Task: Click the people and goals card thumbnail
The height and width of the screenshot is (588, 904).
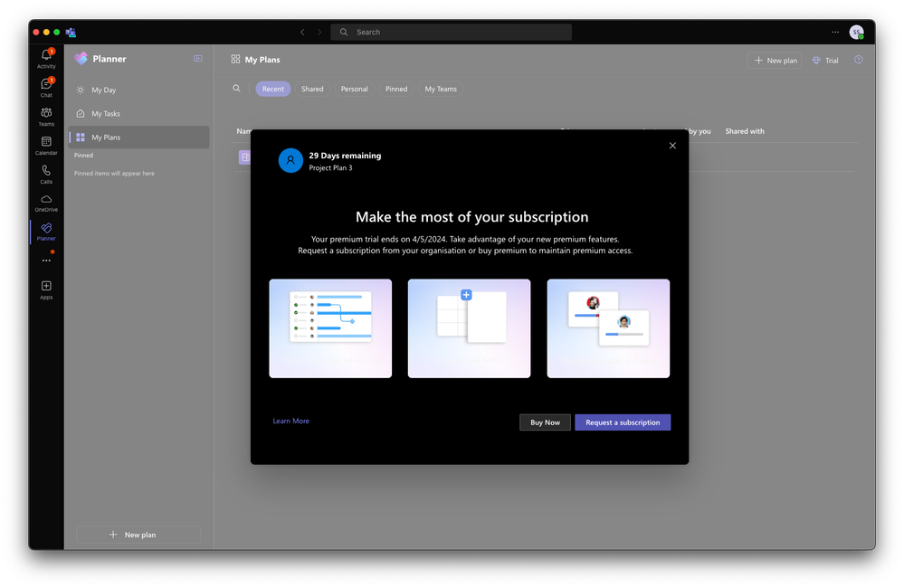Action: click(608, 328)
